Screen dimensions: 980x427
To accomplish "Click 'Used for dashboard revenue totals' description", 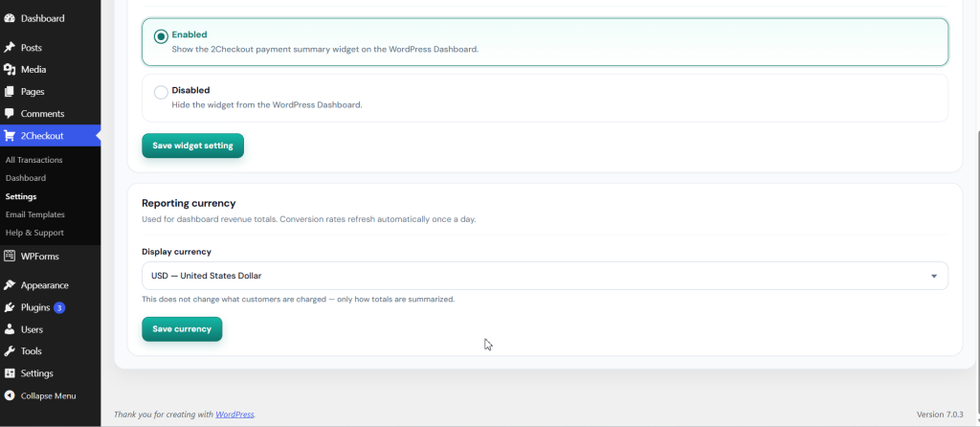I will 309,219.
